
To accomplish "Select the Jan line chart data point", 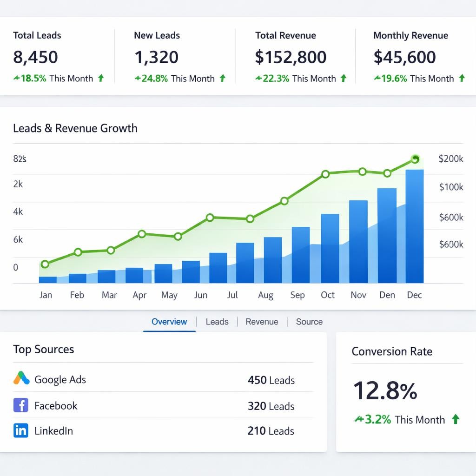I will click(45, 264).
